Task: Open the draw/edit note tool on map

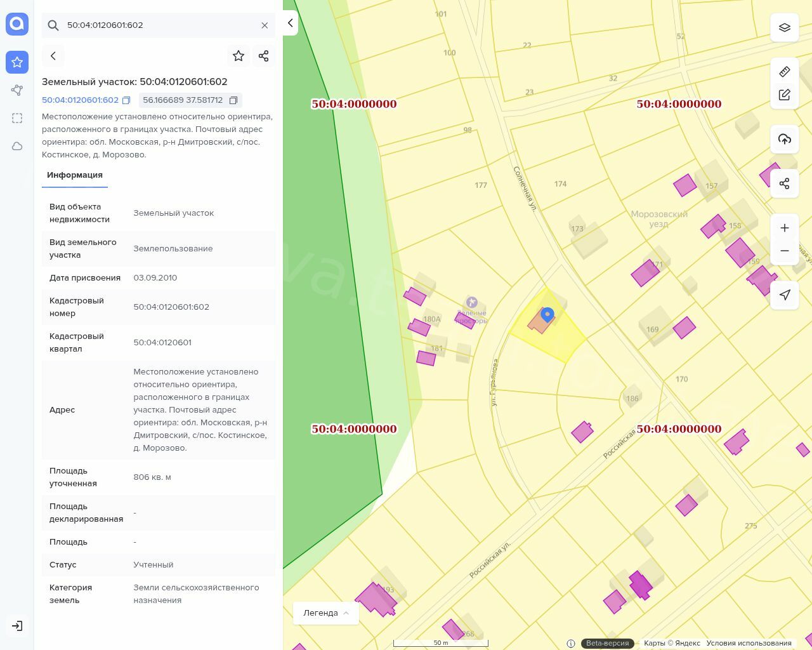Action: click(785, 95)
